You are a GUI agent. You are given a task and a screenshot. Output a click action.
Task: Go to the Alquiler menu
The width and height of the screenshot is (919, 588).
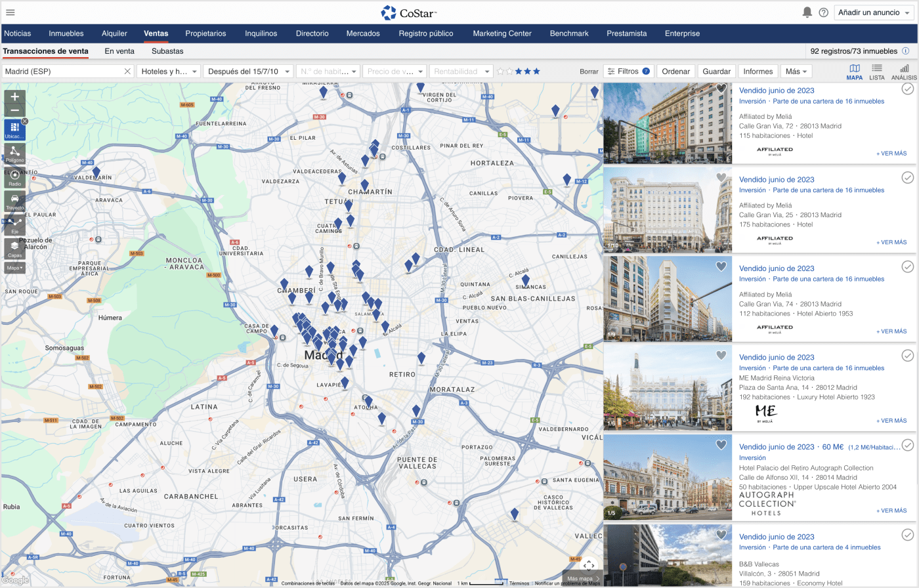click(114, 33)
